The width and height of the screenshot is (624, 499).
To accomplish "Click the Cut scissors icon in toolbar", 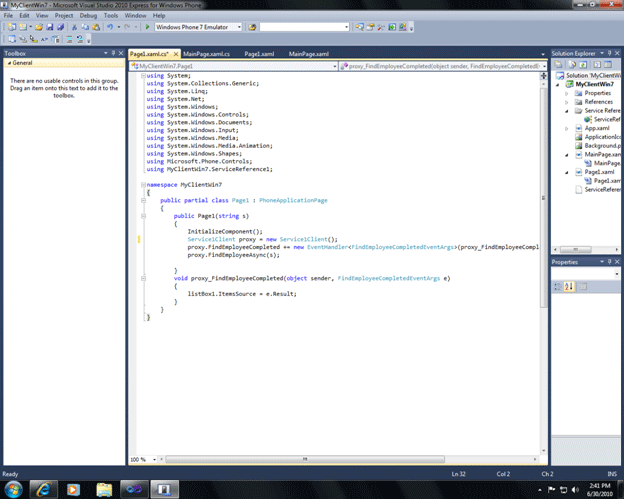I will (73, 28).
